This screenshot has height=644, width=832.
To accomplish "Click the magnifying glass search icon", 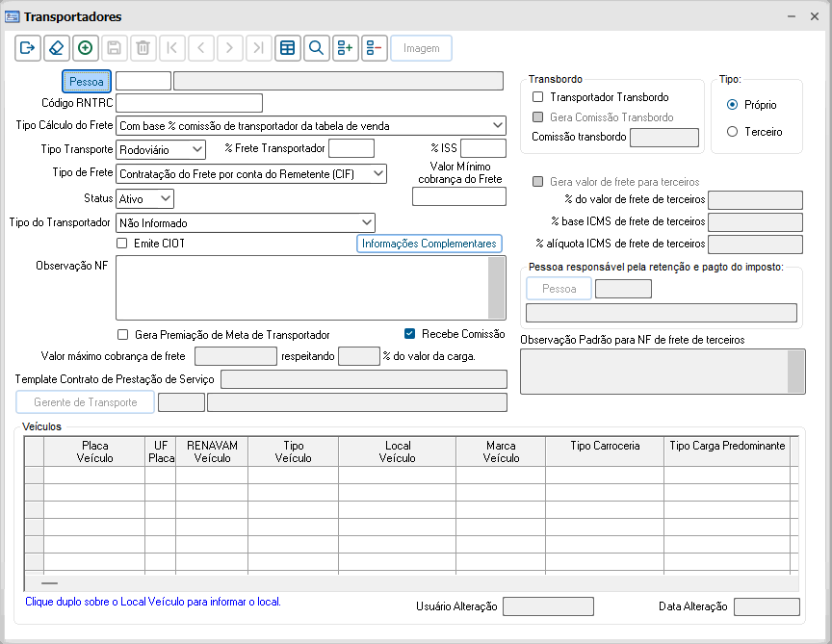I will click(x=316, y=48).
